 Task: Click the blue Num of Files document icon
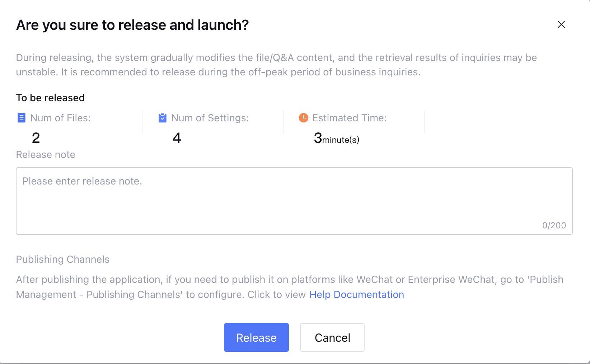point(22,118)
